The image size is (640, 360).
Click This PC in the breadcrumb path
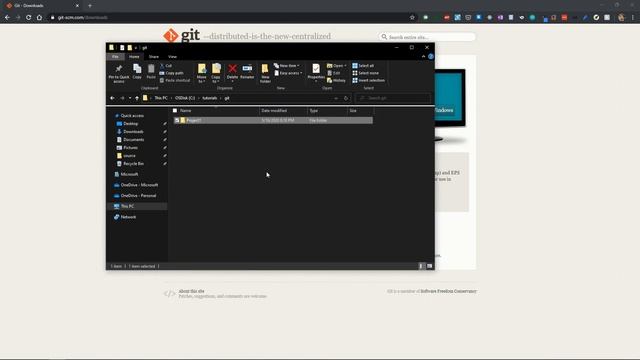coord(161,98)
